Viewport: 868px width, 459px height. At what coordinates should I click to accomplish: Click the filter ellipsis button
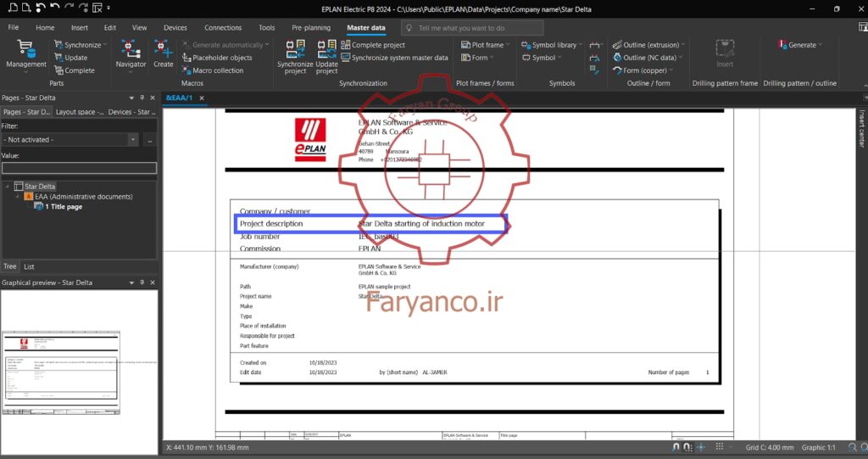[x=149, y=140]
